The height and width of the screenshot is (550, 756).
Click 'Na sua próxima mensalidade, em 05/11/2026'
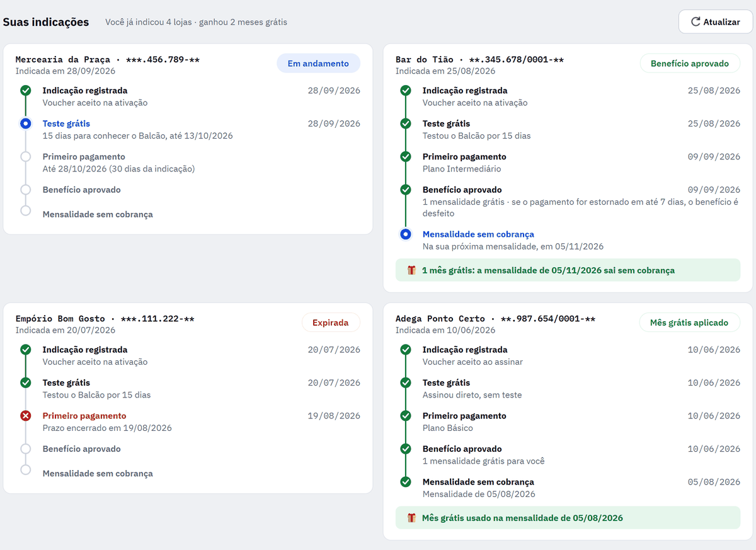click(x=513, y=246)
